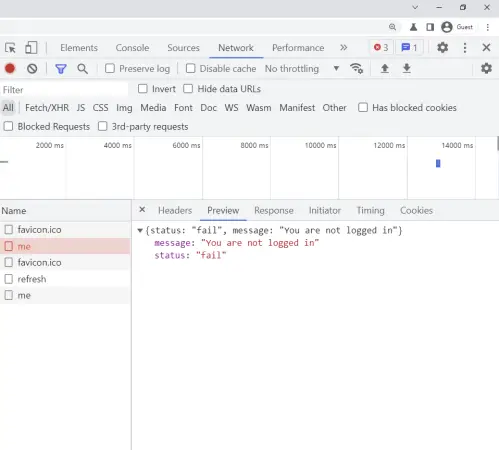The width and height of the screenshot is (499, 450).
Task: Clear the network log
Action: coord(32,69)
